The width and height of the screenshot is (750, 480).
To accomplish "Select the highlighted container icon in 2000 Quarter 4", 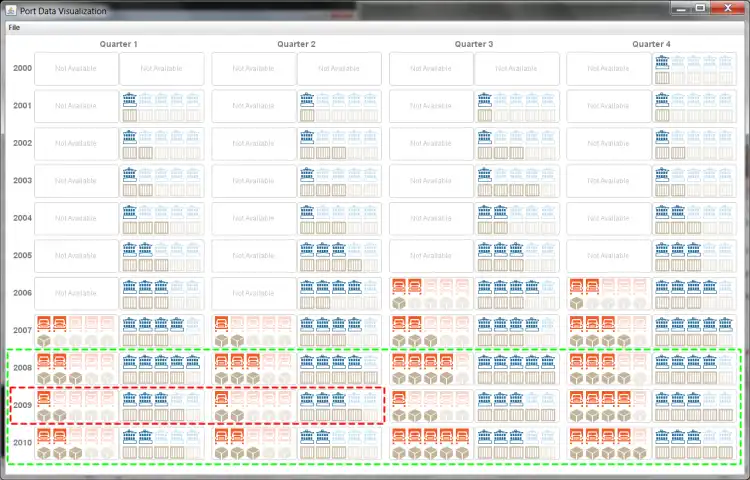I will (x=662, y=77).
